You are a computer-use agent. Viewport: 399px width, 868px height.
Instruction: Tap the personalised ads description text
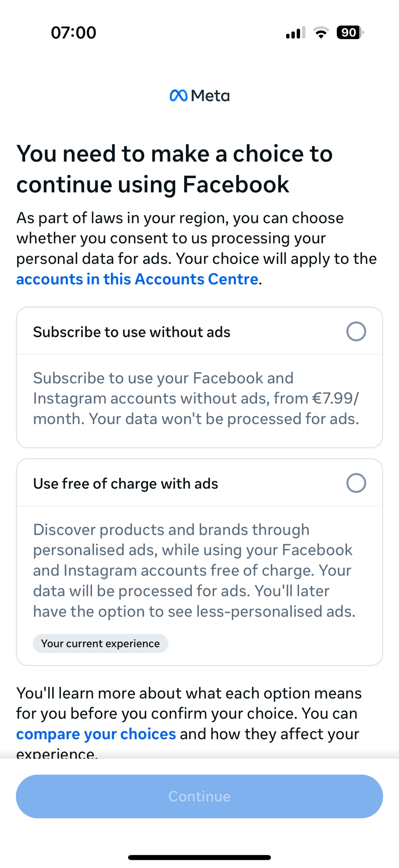[x=194, y=570]
